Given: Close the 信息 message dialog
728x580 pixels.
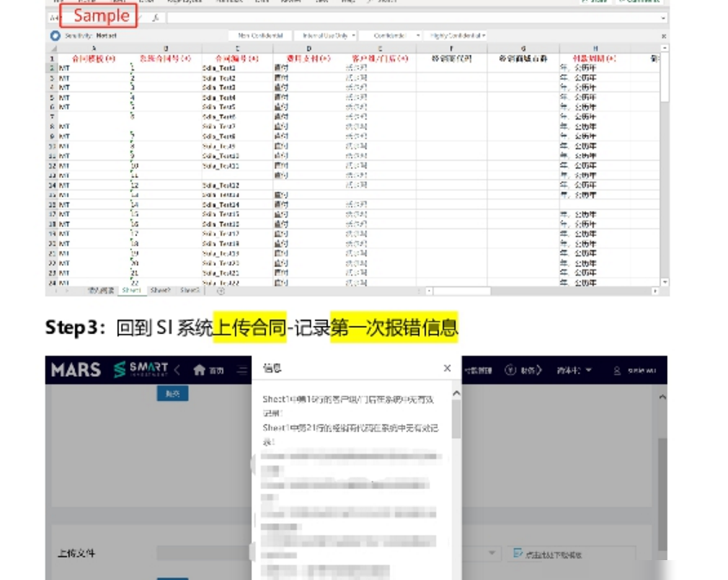Looking at the screenshot, I should pos(447,368).
